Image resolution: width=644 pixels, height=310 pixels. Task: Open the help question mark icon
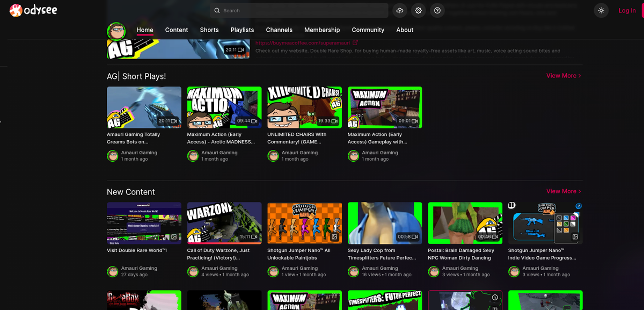point(437,10)
